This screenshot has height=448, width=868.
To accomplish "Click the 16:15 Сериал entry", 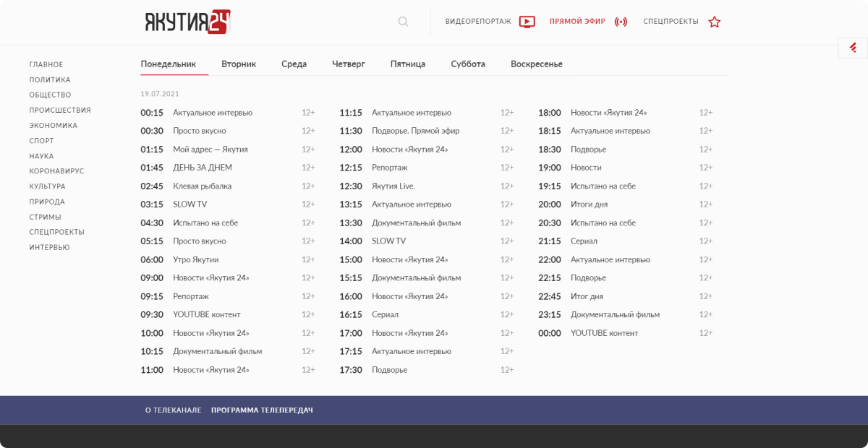I will [427, 314].
